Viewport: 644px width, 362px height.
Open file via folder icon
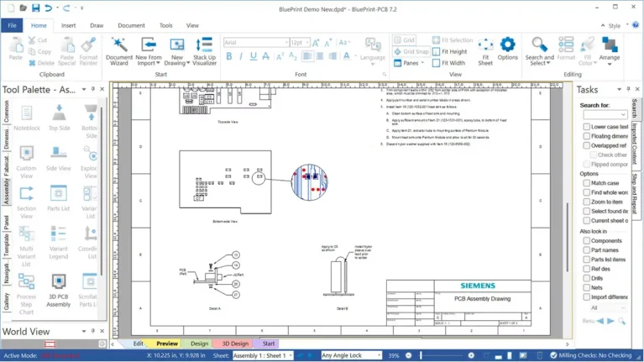coord(23,8)
